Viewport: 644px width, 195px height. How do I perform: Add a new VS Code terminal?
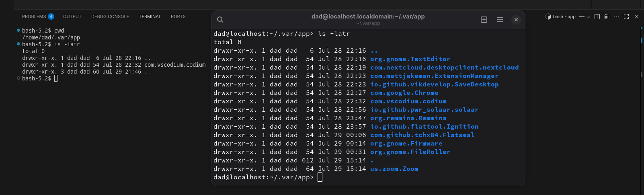582,16
